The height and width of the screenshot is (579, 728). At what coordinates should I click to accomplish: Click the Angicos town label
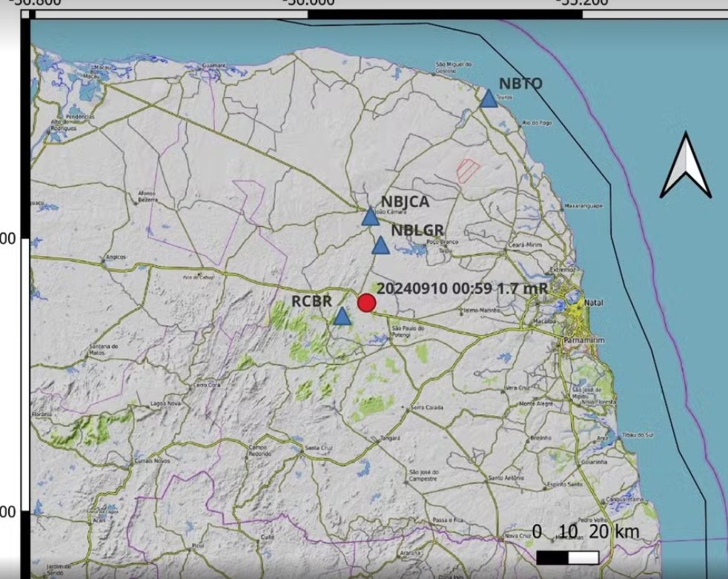[x=116, y=257]
